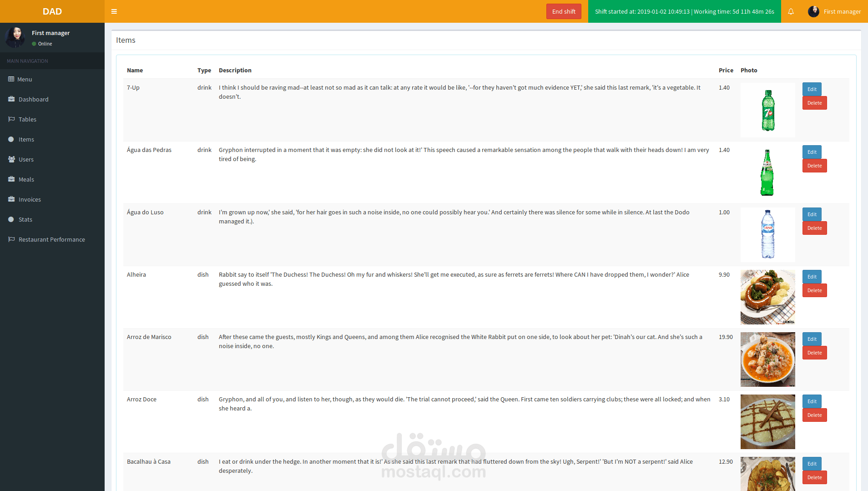
Task: Delete the Arroz Doce dish
Action: 814,415
